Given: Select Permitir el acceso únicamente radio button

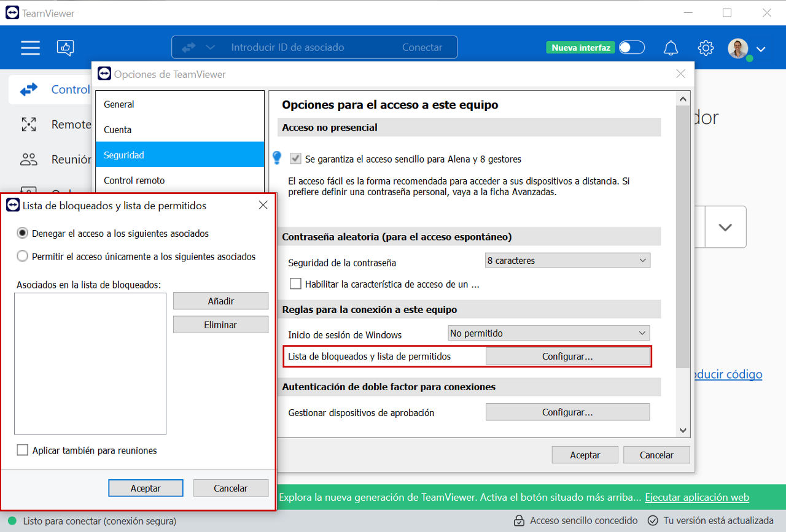Looking at the screenshot, I should pyautogui.click(x=23, y=256).
